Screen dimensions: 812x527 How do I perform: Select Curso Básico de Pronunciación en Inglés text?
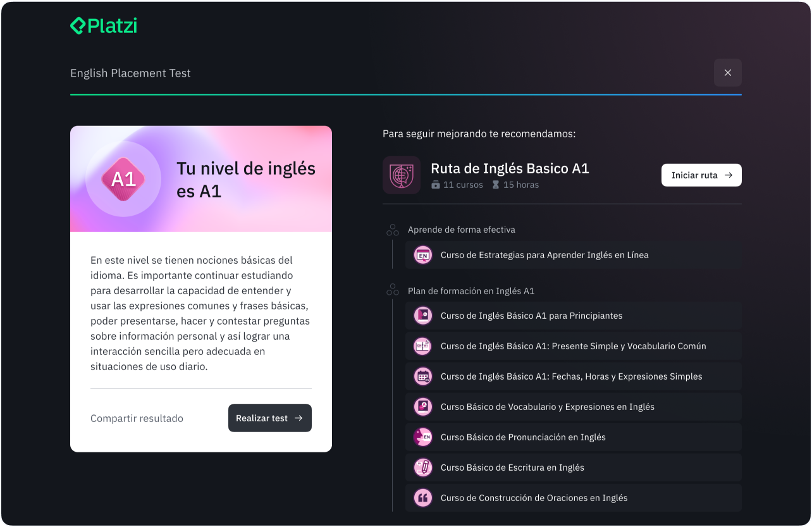pos(523,437)
